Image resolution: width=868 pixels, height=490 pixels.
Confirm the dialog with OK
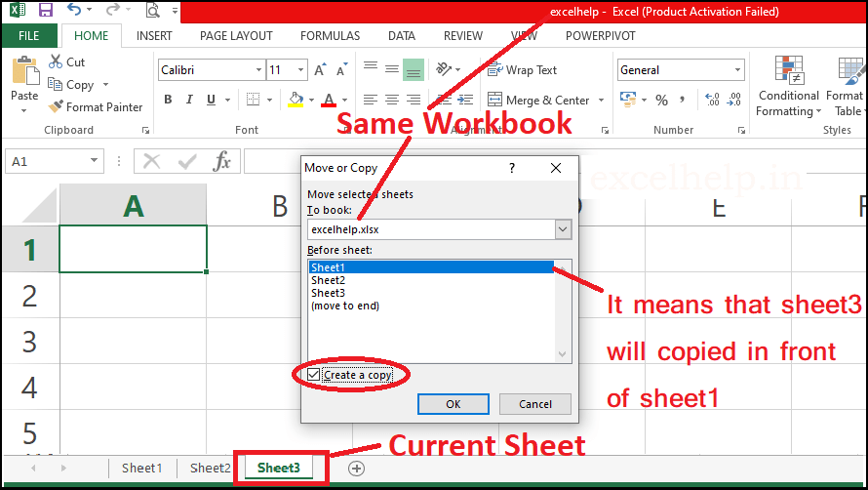click(454, 404)
